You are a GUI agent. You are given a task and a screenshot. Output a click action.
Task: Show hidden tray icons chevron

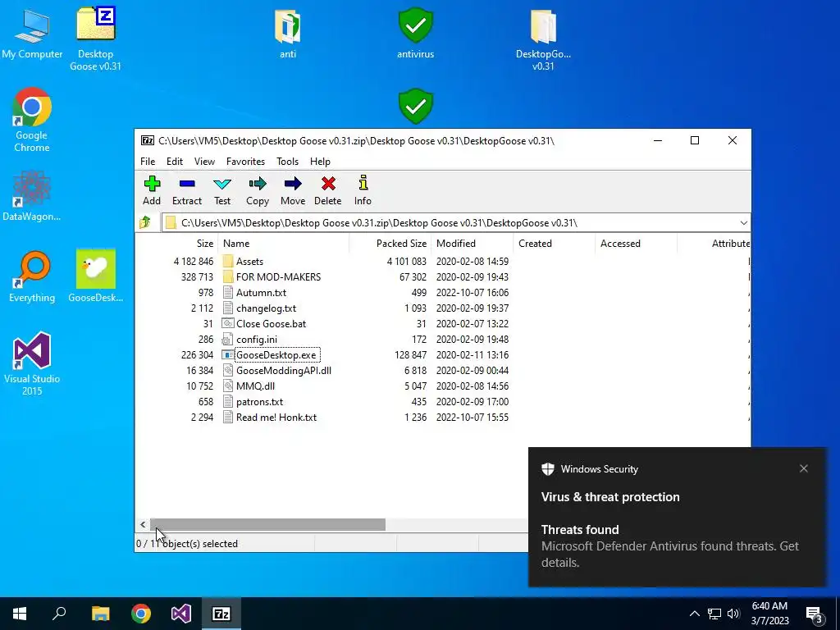pyautogui.click(x=694, y=614)
